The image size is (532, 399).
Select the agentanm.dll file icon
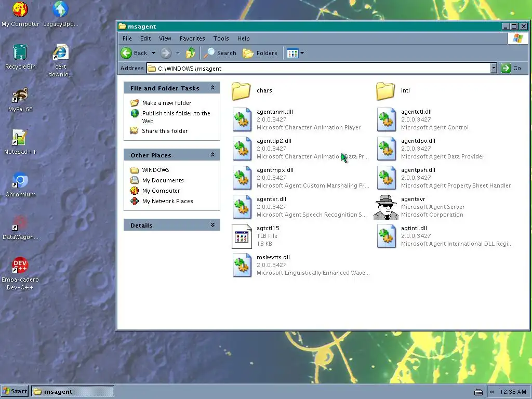click(242, 120)
